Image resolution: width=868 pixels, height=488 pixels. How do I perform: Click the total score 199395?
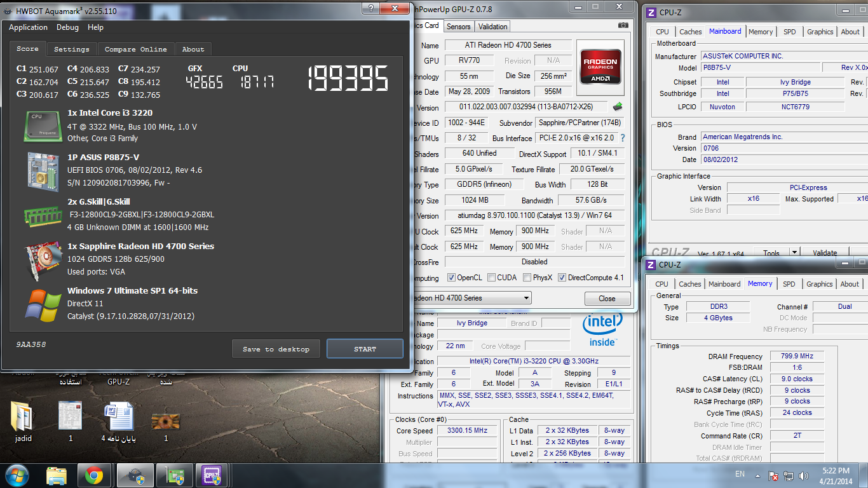(x=348, y=79)
